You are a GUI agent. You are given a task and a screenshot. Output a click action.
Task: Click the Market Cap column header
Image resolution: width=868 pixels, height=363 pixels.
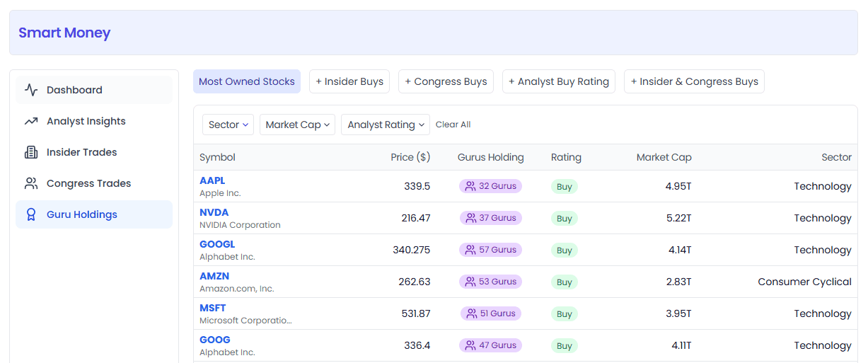coord(664,157)
